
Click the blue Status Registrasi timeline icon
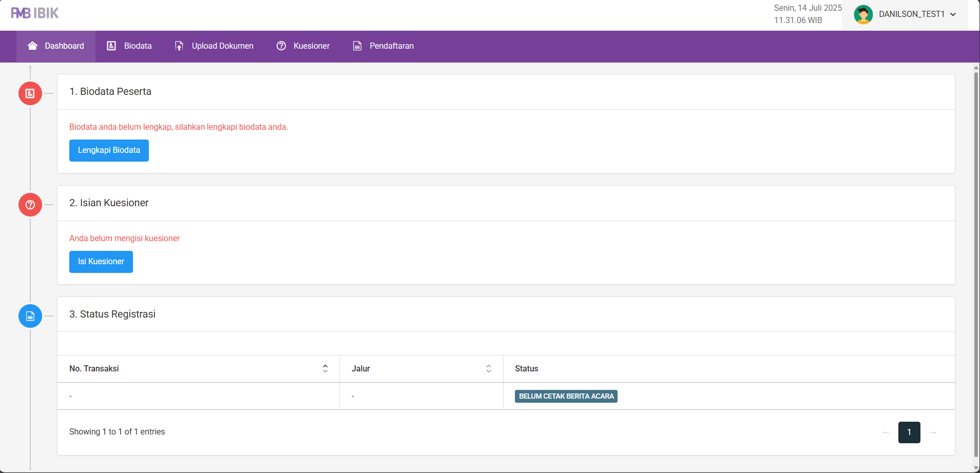click(30, 316)
